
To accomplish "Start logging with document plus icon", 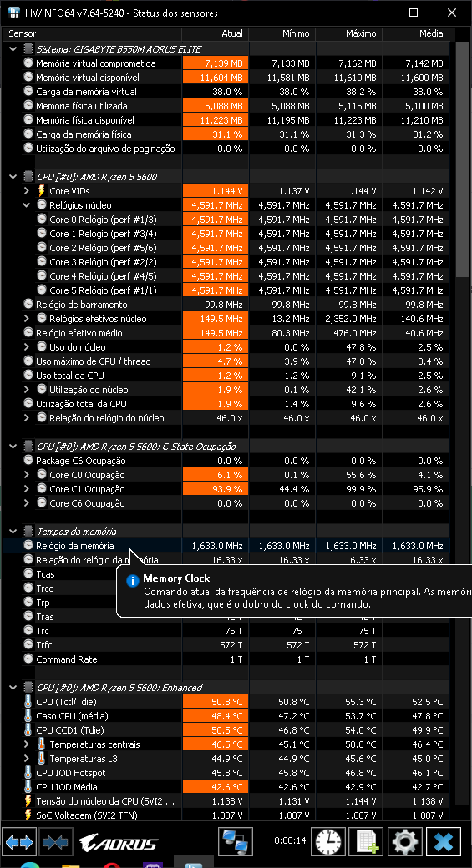I will (367, 842).
